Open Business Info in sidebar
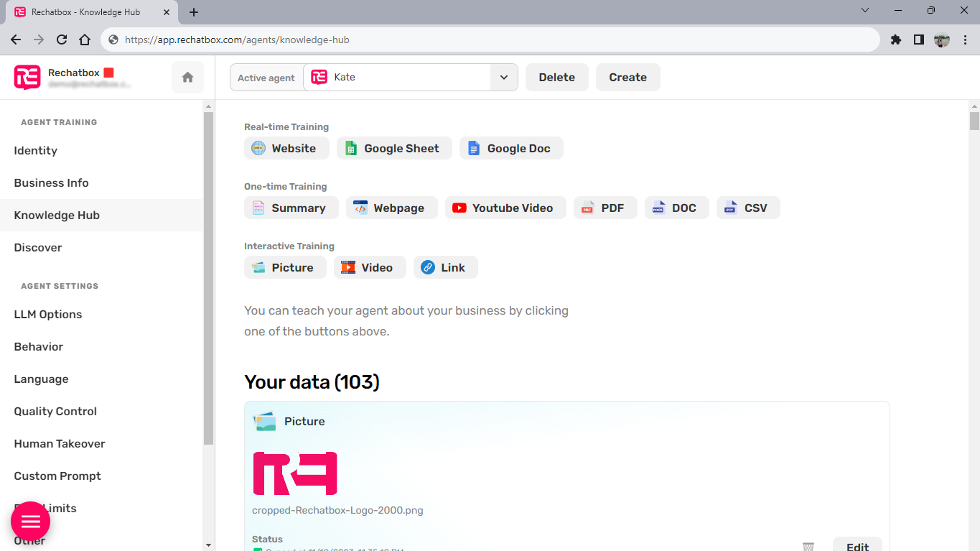Image resolution: width=980 pixels, height=551 pixels. pos(101,182)
